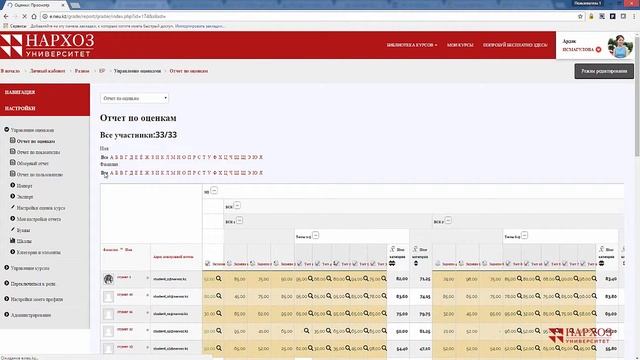Screen dimensions: 640x360
Task: Open the first magnifier in the top student row
Action: tap(219, 279)
